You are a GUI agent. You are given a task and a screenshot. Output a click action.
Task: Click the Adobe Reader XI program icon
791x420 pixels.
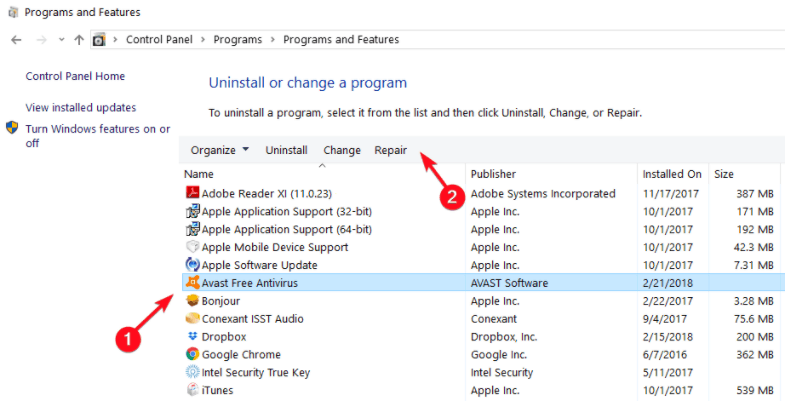tap(192, 193)
